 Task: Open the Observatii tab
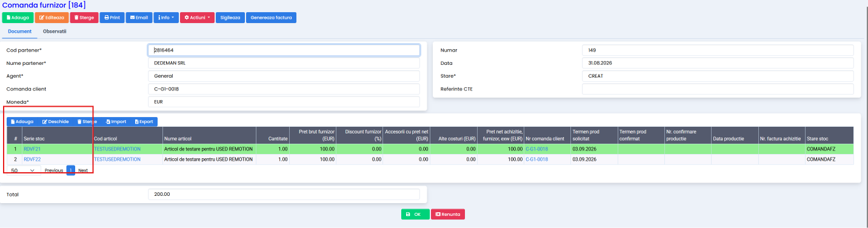coord(55,31)
